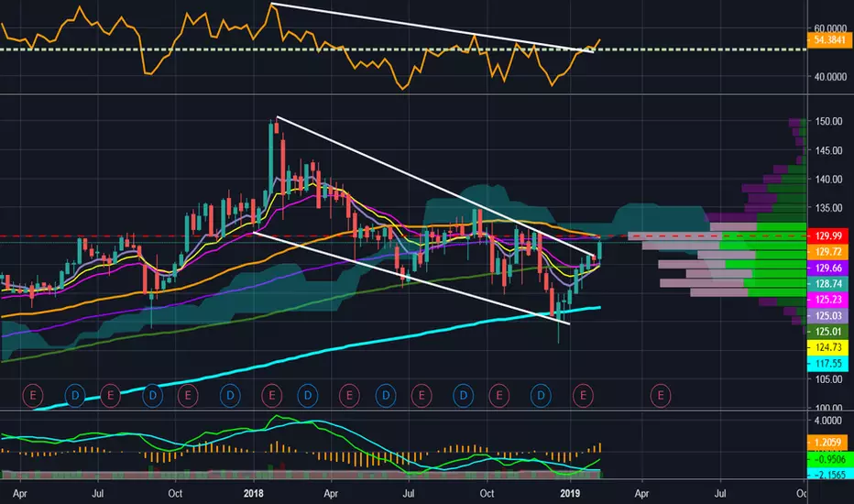Click the 105.00 price axis value
The width and height of the screenshot is (854, 504).
coord(829,379)
